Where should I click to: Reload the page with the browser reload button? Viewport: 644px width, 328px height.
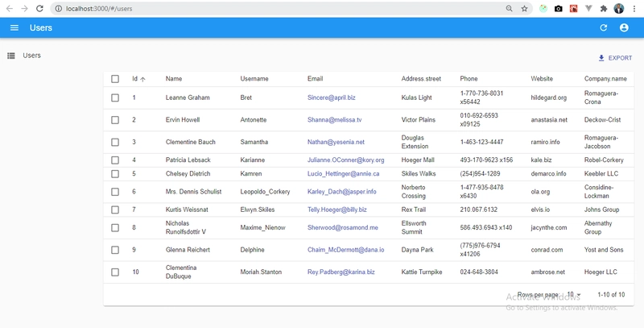[x=39, y=9]
